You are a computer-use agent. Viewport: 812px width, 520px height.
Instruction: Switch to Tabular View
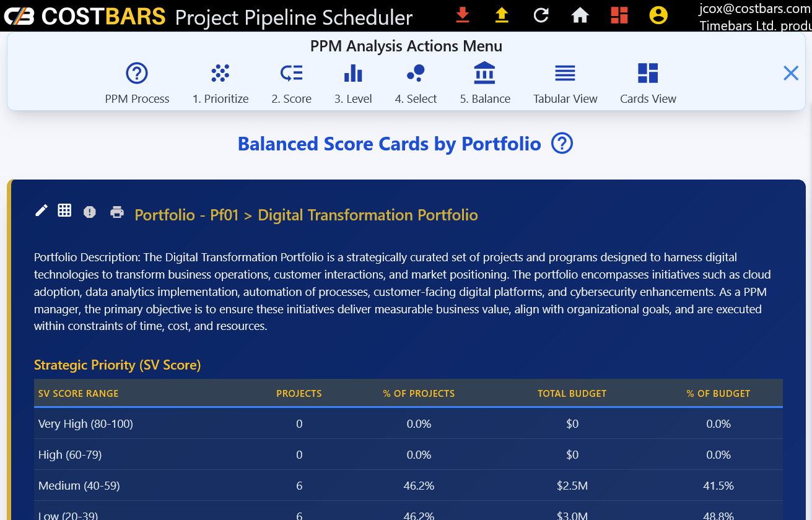point(565,84)
